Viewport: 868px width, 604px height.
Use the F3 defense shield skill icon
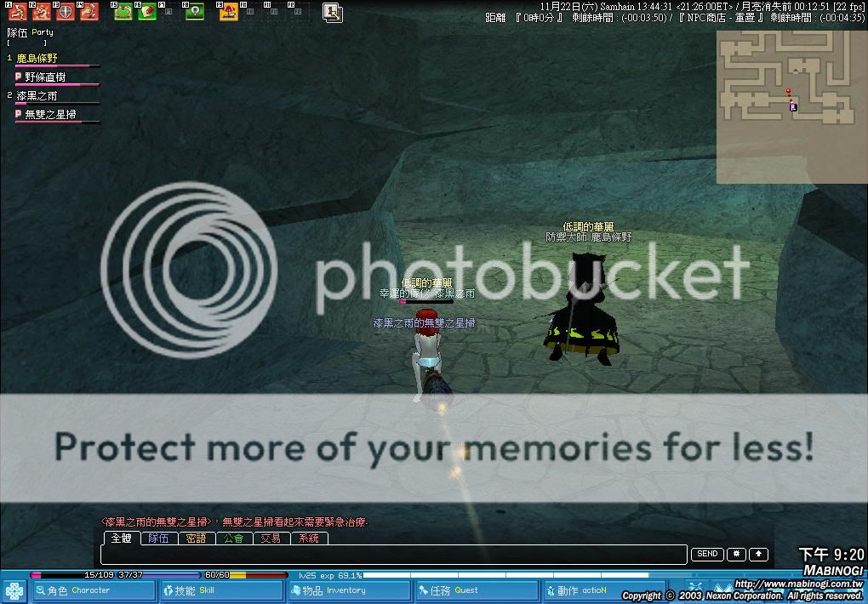65,12
